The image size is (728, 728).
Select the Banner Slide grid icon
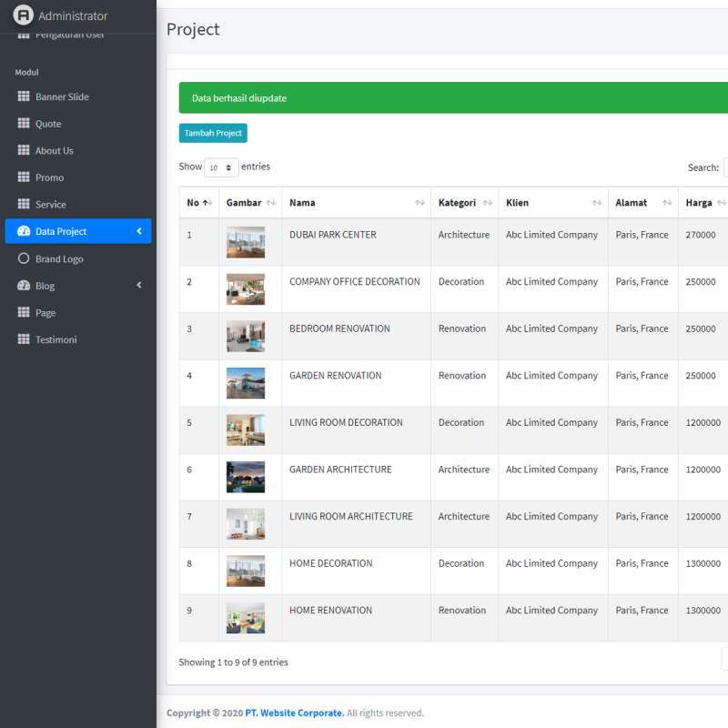click(23, 96)
